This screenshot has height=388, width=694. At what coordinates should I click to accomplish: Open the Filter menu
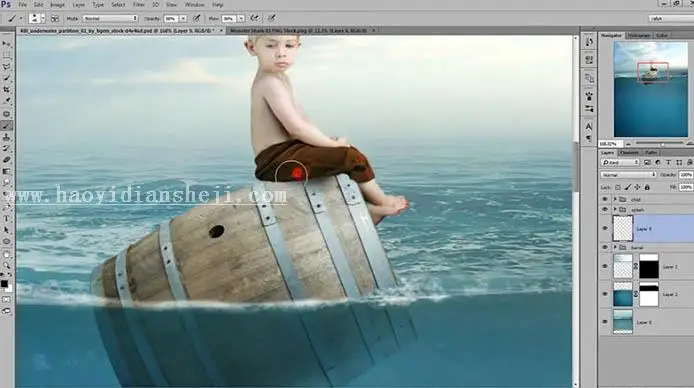coord(139,5)
